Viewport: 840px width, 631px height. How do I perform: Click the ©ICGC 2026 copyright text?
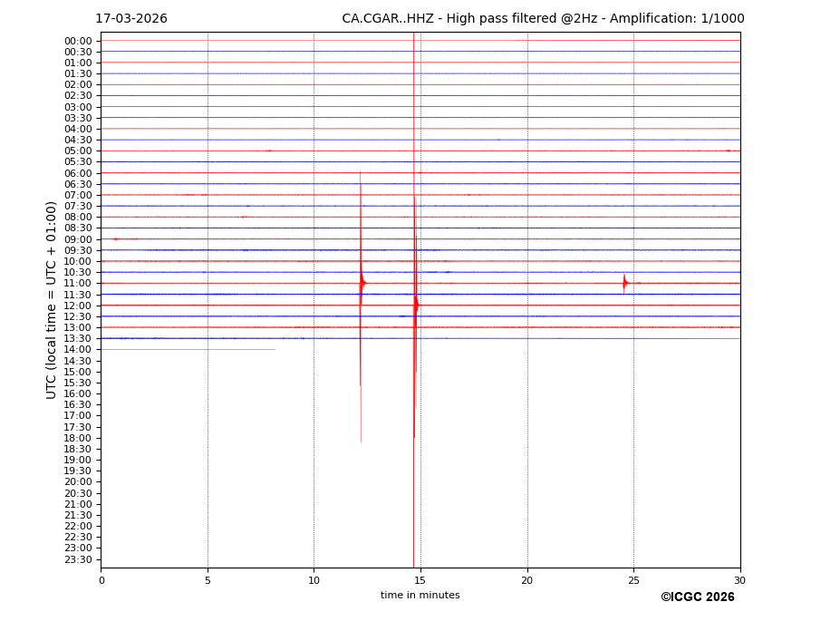point(697,597)
